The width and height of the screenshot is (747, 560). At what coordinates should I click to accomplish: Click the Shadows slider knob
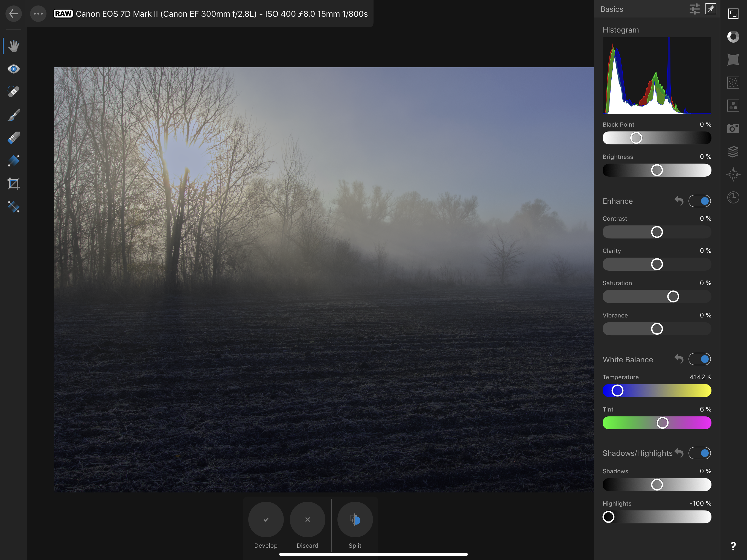657,485
